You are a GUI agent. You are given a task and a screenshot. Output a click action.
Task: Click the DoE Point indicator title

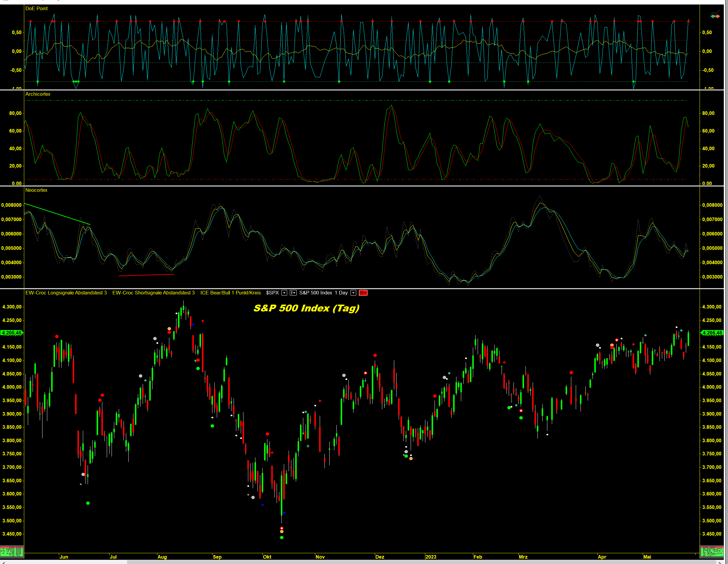pyautogui.click(x=37, y=8)
